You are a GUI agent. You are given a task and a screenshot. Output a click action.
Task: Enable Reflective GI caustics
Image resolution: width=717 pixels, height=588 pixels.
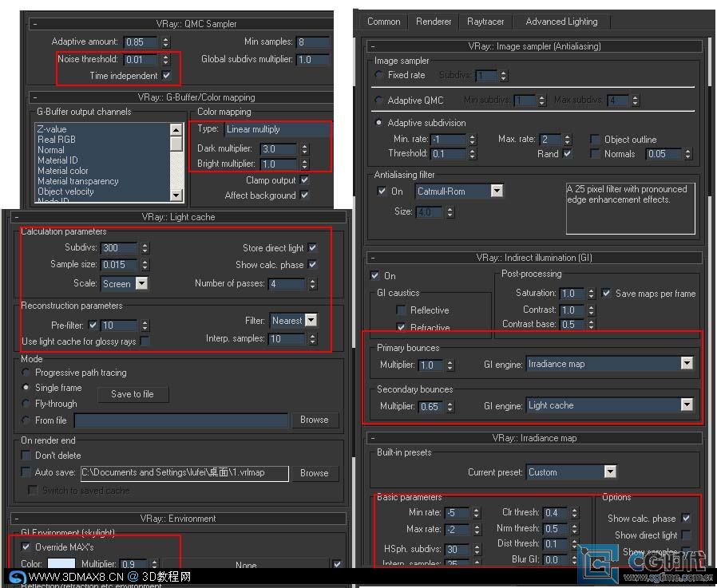(401, 310)
